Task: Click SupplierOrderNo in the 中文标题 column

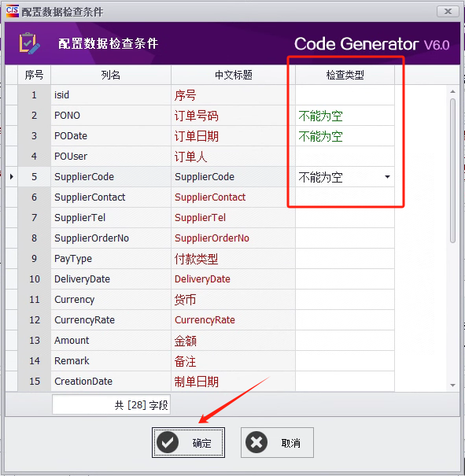Action: (233, 238)
